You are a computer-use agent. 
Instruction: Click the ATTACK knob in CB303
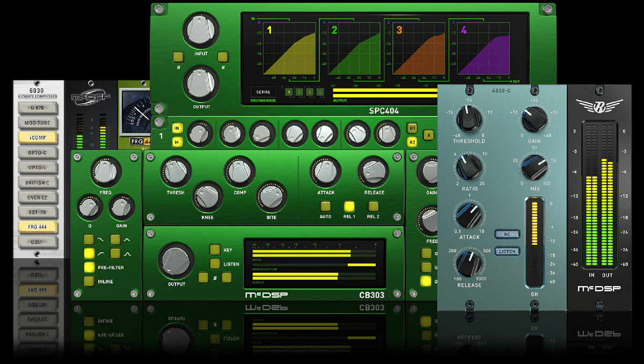pos(326,172)
